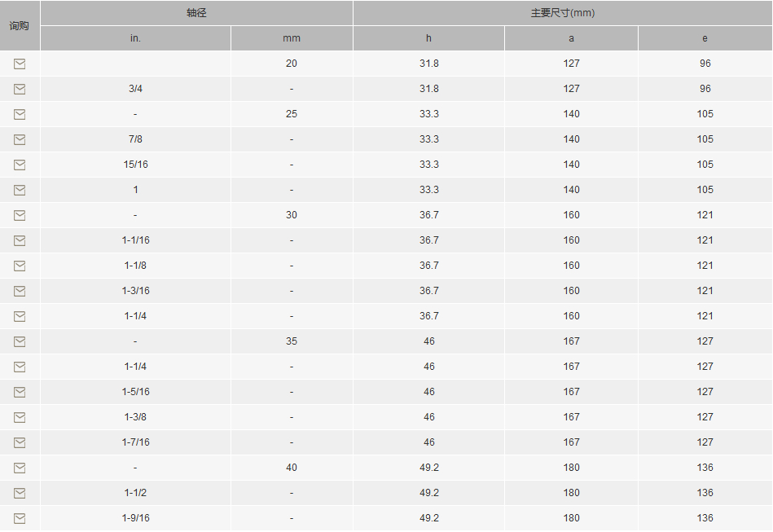Click envelope icon for 1-1/16 inch row
Screen dimensions: 773x532
20,240
